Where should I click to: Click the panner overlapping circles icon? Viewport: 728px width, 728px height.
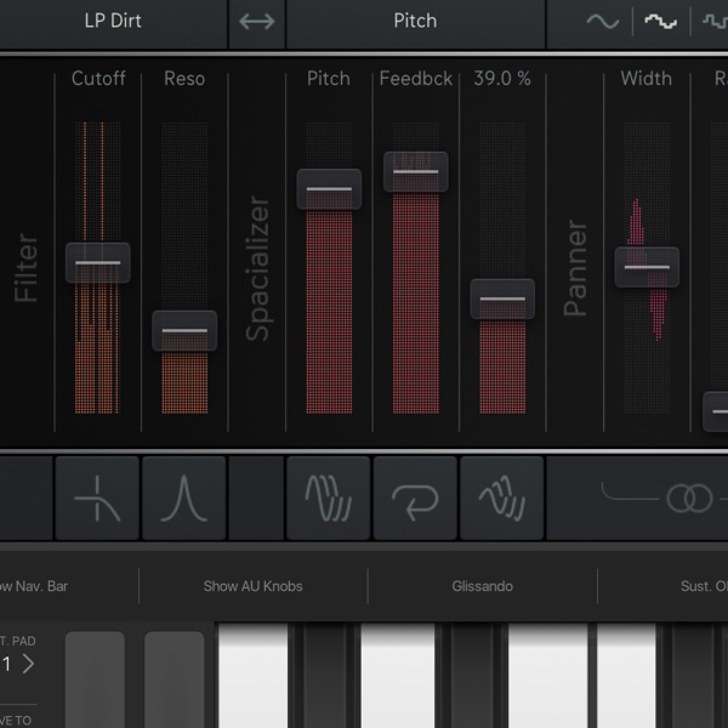click(690, 498)
